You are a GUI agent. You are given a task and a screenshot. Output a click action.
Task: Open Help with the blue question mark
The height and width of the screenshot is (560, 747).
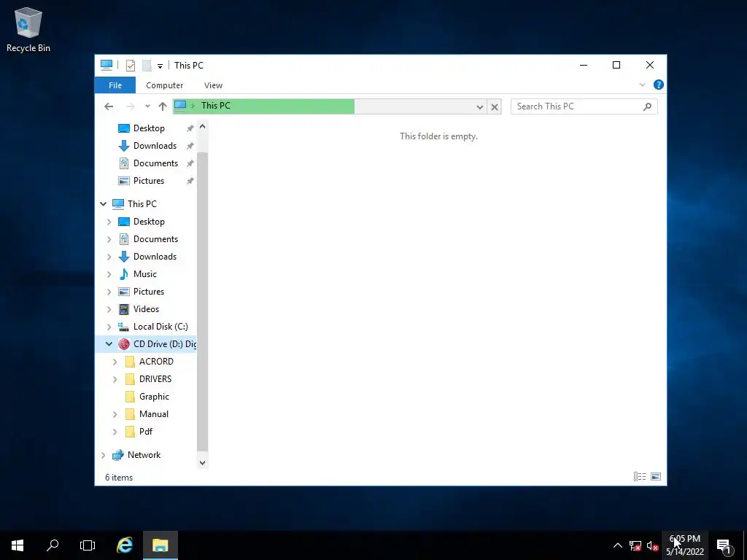click(x=659, y=85)
